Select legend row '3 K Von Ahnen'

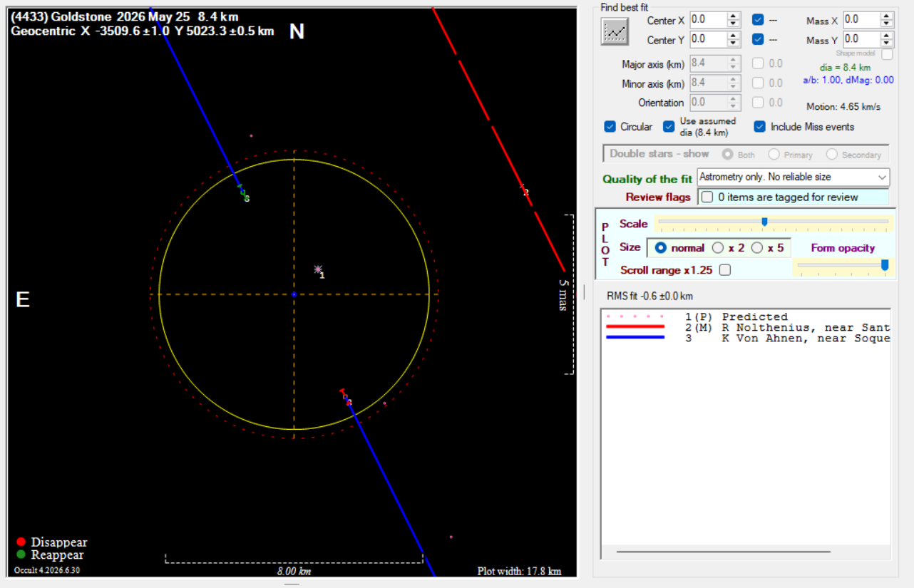pos(746,338)
